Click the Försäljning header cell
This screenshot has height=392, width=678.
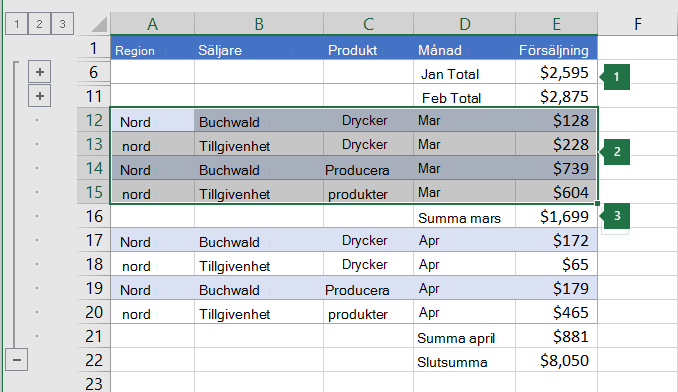pos(556,48)
